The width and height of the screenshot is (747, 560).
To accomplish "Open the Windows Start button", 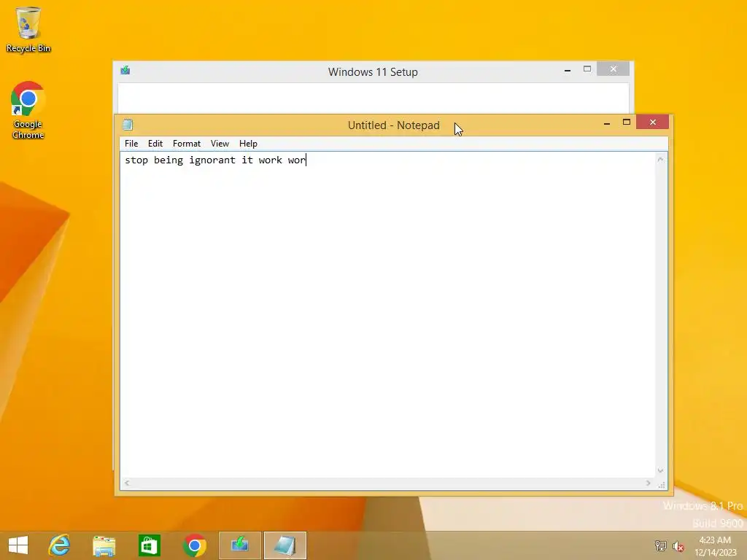I will pos(18,545).
